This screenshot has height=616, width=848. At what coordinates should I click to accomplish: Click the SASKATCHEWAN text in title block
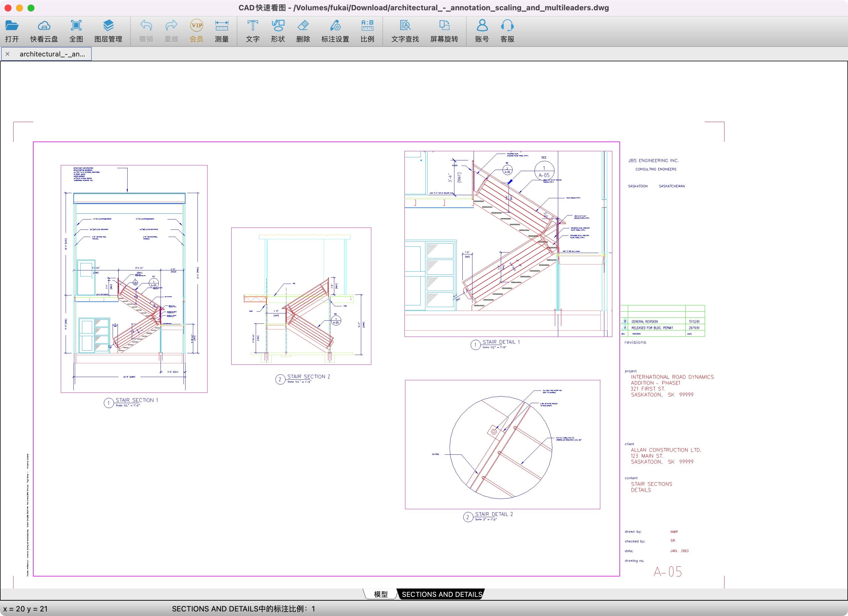tap(671, 186)
